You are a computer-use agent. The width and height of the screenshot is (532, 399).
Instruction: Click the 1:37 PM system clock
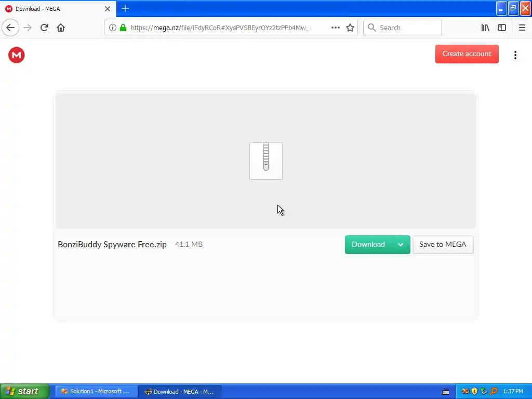coord(513,391)
